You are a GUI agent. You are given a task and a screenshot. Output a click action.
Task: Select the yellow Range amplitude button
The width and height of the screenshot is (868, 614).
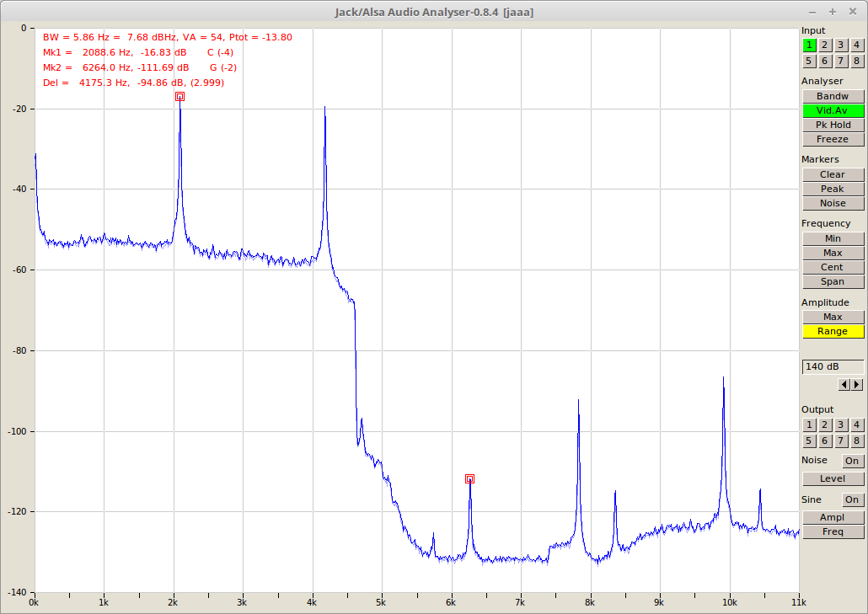[833, 331]
